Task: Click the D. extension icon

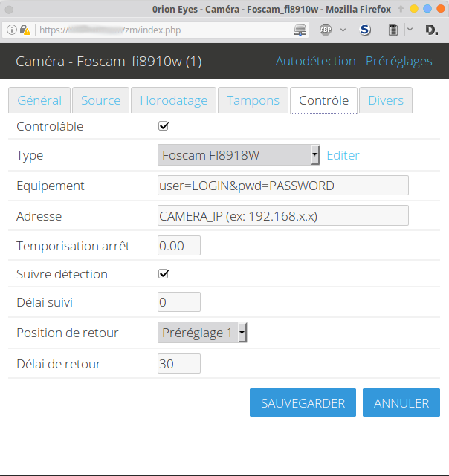Action: [x=431, y=30]
